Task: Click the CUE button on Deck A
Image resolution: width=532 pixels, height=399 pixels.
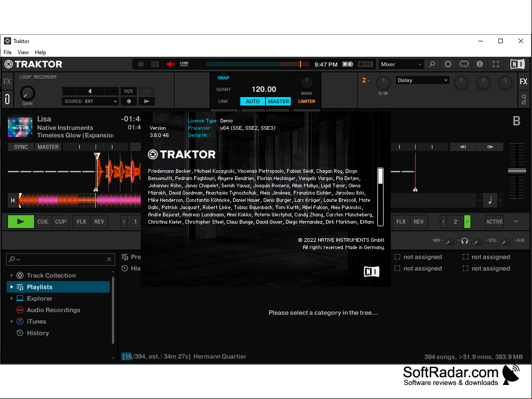Action: 43,222
